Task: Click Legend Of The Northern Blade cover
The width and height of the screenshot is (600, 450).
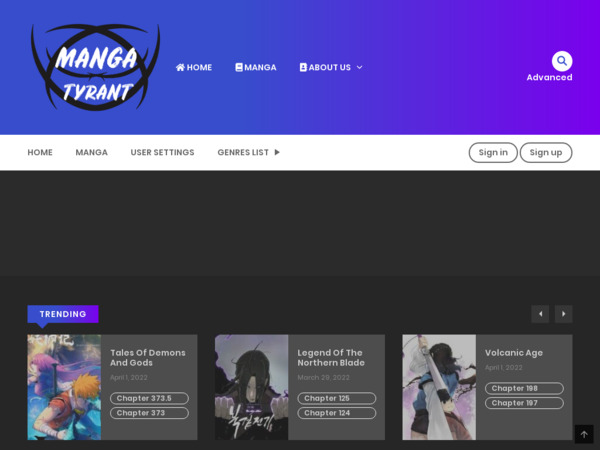Action: [251, 387]
